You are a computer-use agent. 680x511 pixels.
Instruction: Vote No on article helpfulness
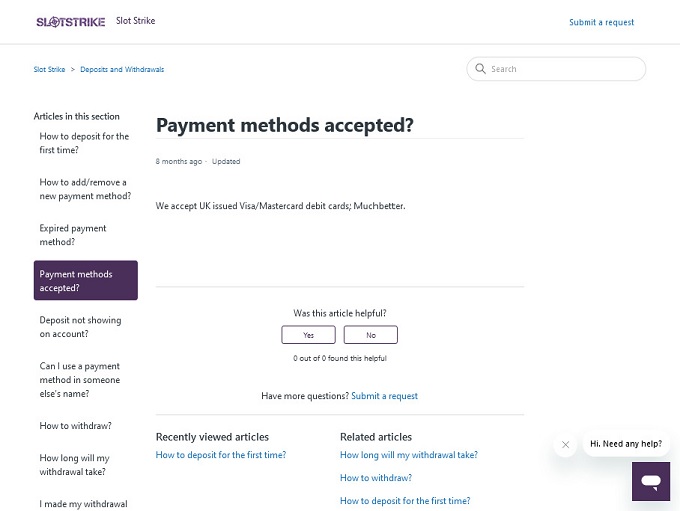coord(370,335)
